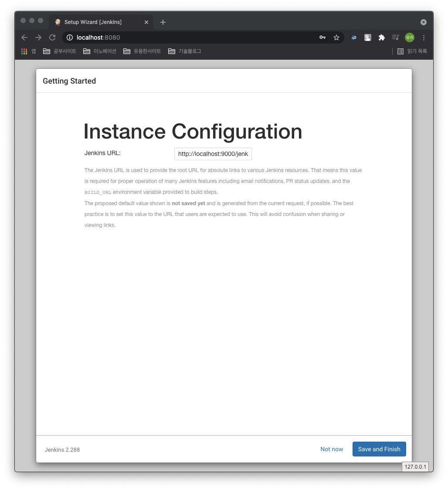Click the Instance Configuration heading
The image size is (448, 490).
[x=193, y=131]
